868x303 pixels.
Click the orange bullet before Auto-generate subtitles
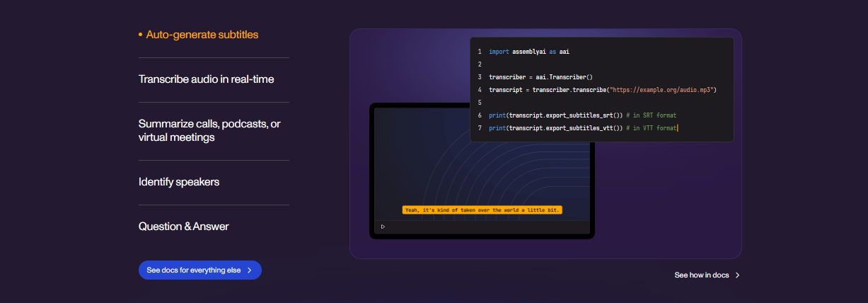pos(141,35)
